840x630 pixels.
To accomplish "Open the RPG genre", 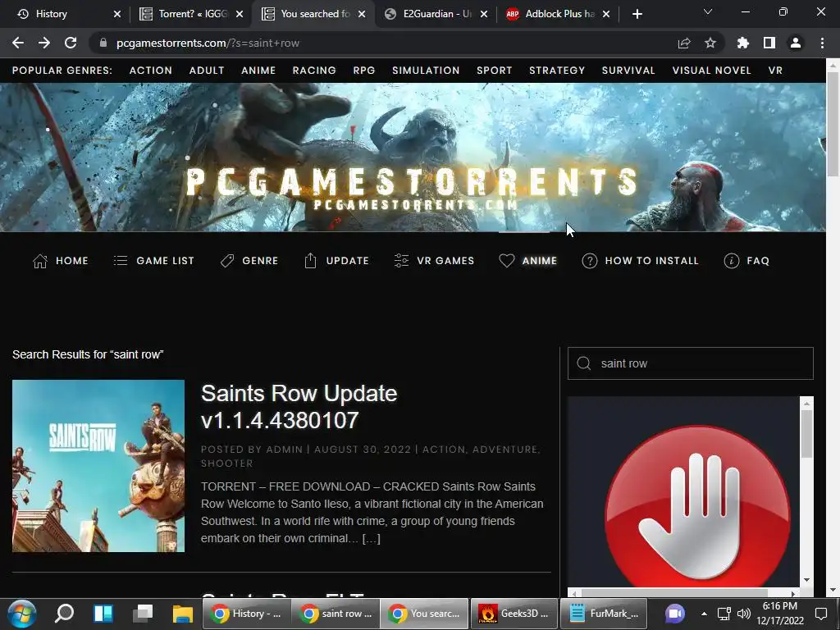I will tap(363, 71).
